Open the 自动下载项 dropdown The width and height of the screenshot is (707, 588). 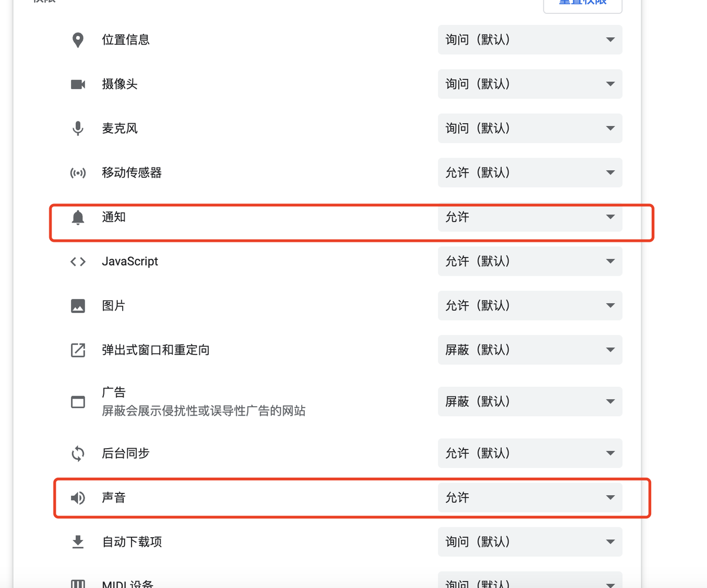(x=530, y=542)
